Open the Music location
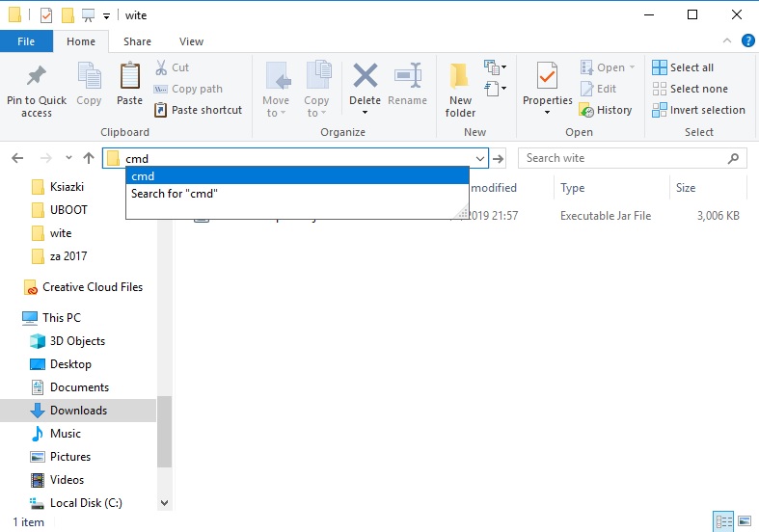The height and width of the screenshot is (532, 759). 56,434
